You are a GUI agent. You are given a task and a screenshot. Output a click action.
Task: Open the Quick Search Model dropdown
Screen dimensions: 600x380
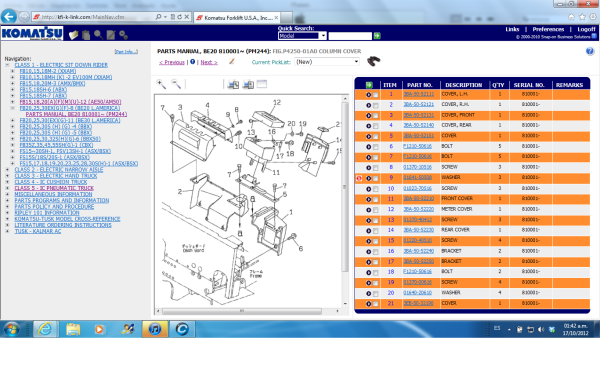(x=302, y=36)
